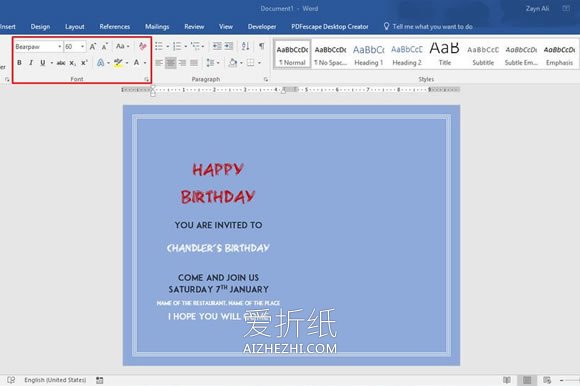
Task: Apply the Normal style
Action: 292,55
